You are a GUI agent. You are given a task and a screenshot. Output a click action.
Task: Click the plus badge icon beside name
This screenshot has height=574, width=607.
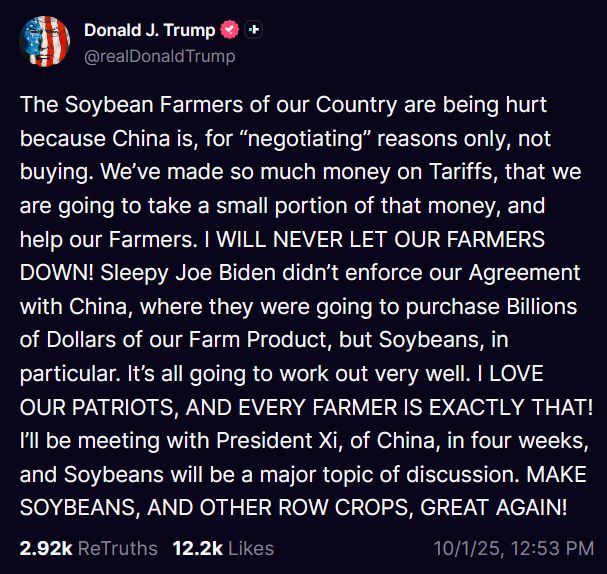pos(255,30)
